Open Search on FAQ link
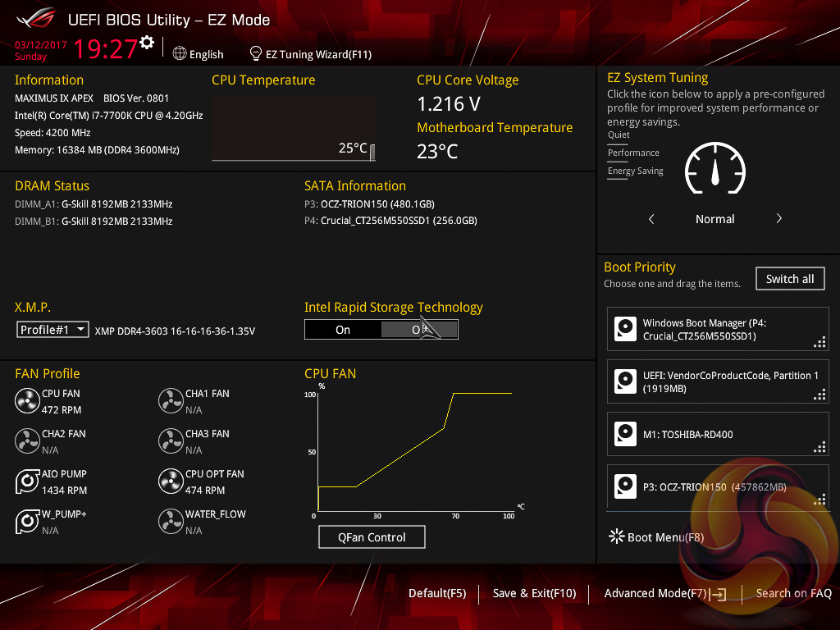Viewport: 840px width, 630px height. pos(794,593)
